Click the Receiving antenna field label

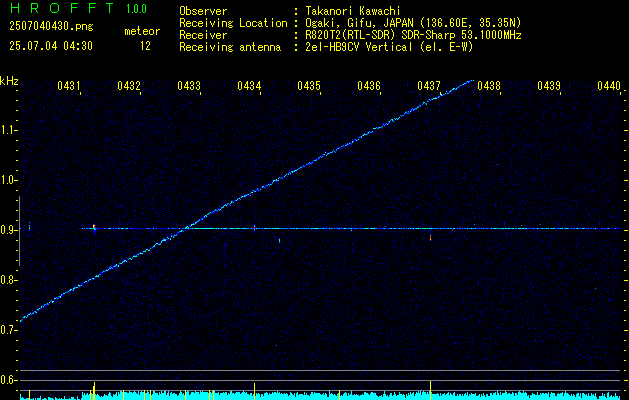(x=230, y=47)
